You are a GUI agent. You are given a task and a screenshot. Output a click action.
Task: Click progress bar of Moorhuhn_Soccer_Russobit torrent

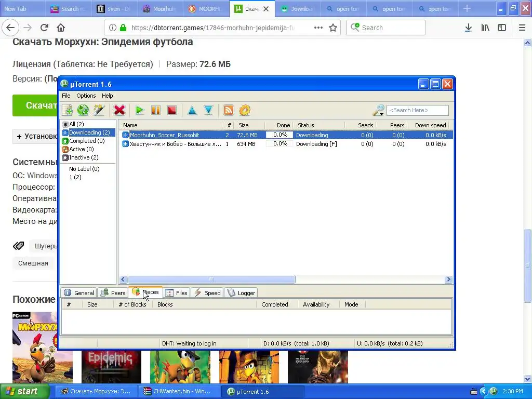click(280, 135)
